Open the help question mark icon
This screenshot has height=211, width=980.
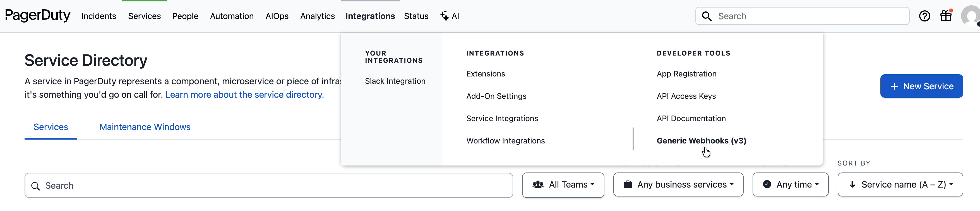(924, 16)
